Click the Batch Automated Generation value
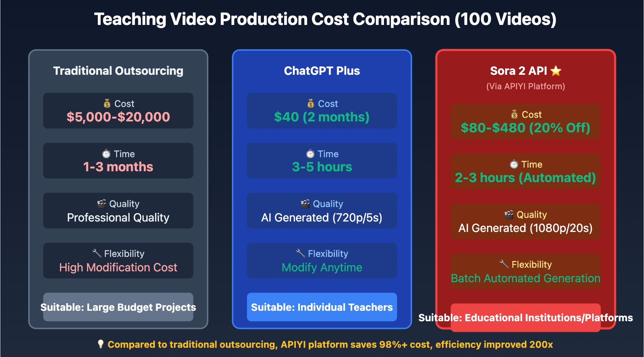The height and width of the screenshot is (357, 644). coord(526,278)
